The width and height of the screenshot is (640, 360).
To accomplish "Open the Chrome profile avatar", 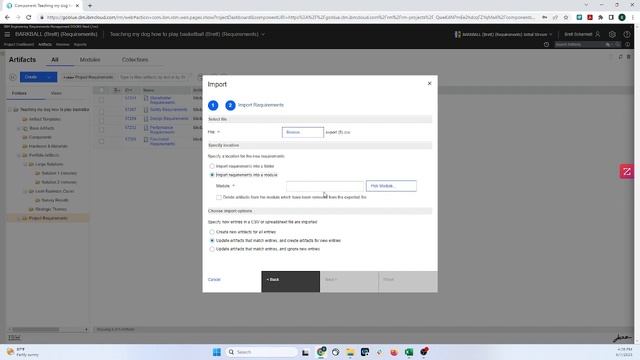I will coord(622,17).
